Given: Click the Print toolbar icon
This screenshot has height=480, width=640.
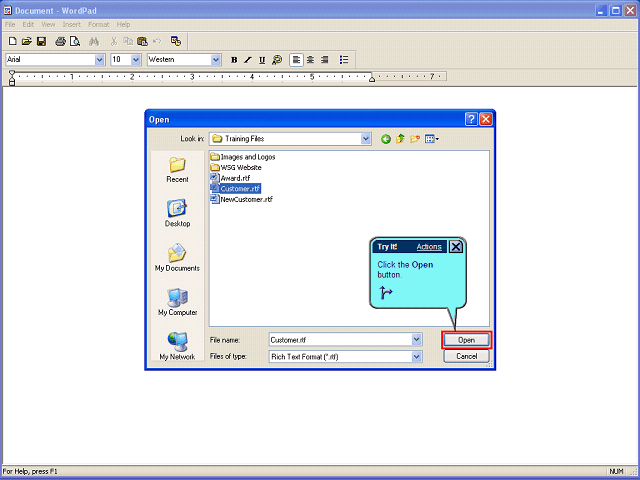Looking at the screenshot, I should (60, 41).
